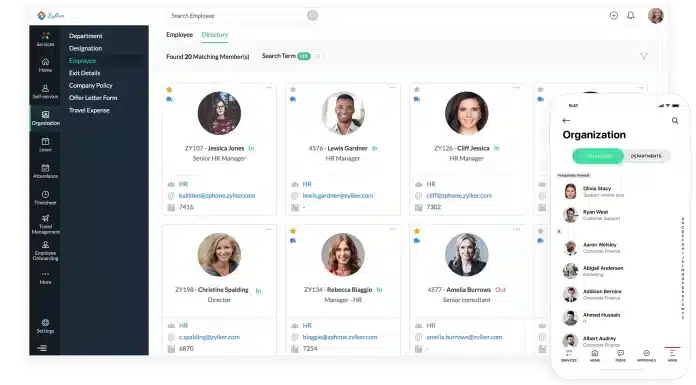Click email lewis.gardner@zylker.com
The height and width of the screenshot is (385, 696).
pos(338,196)
